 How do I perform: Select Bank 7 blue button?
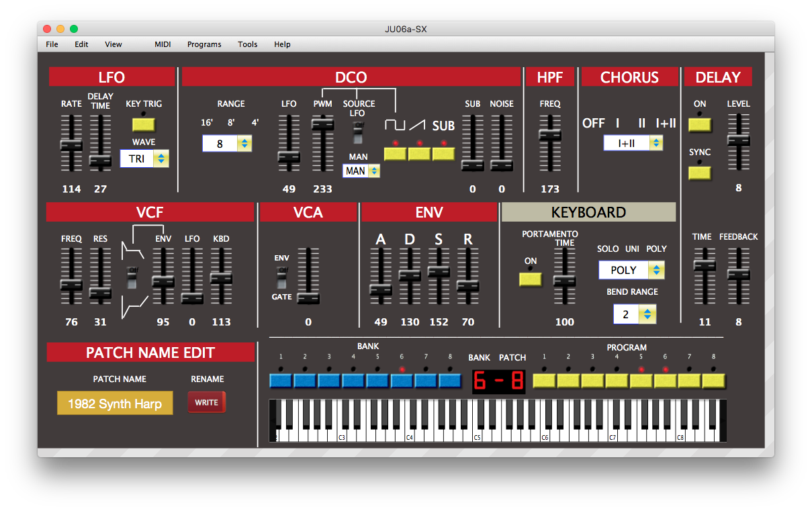click(x=426, y=381)
